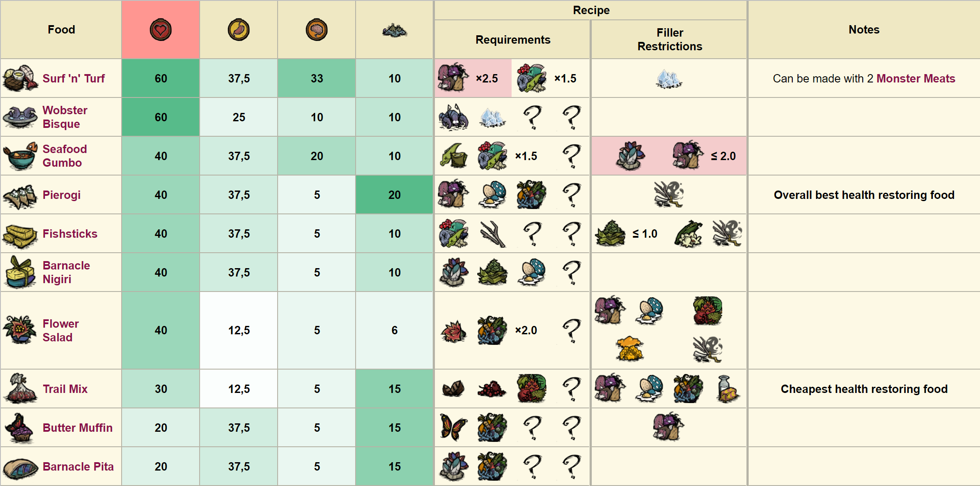Open the Monster Meats link

click(915, 79)
